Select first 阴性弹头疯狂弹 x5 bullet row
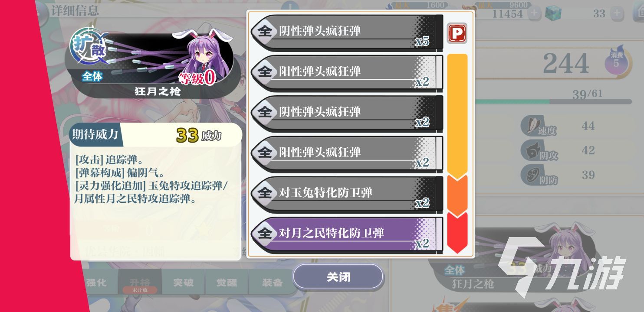Image resolution: width=644 pixels, height=312 pixels. point(347,32)
